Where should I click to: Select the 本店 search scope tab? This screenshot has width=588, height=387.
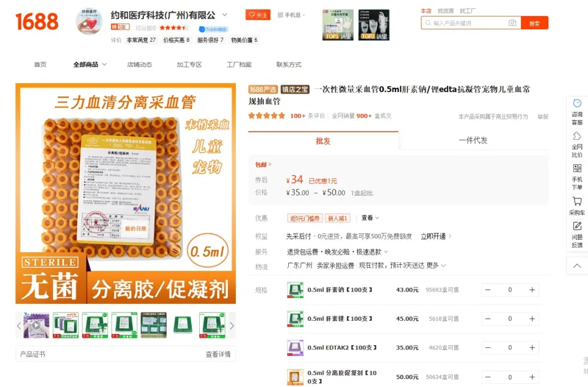click(426, 11)
